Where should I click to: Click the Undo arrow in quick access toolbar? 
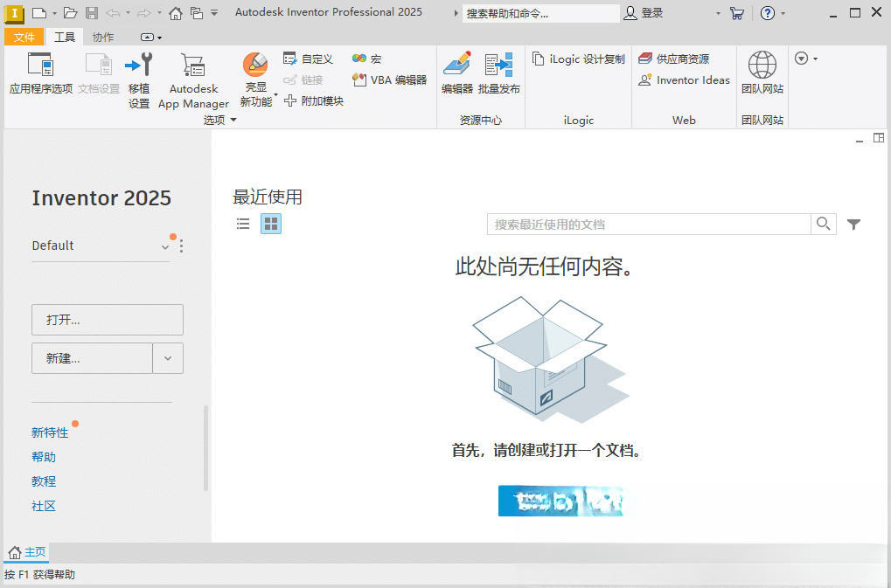[113, 12]
